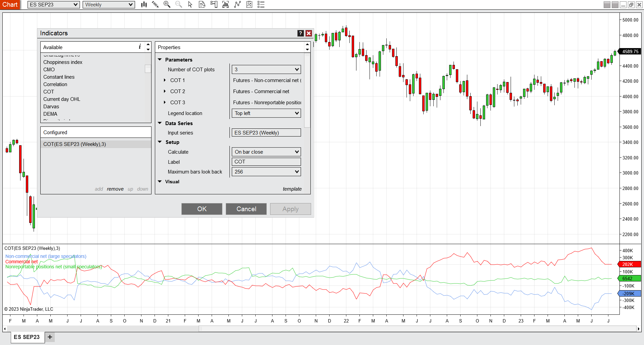Select the ES SEP23 chart tab
This screenshot has width=644, height=345.
tap(27, 337)
